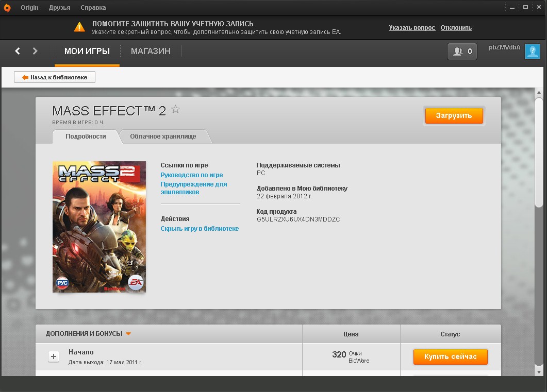Click the username pbZMVdbA
This screenshot has width=547, height=392.
[x=504, y=47]
